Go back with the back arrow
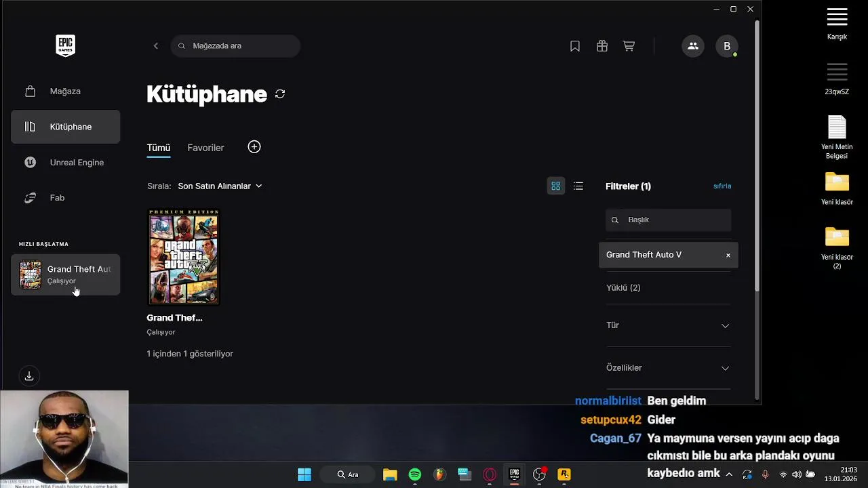The image size is (868, 488). [x=156, y=45]
